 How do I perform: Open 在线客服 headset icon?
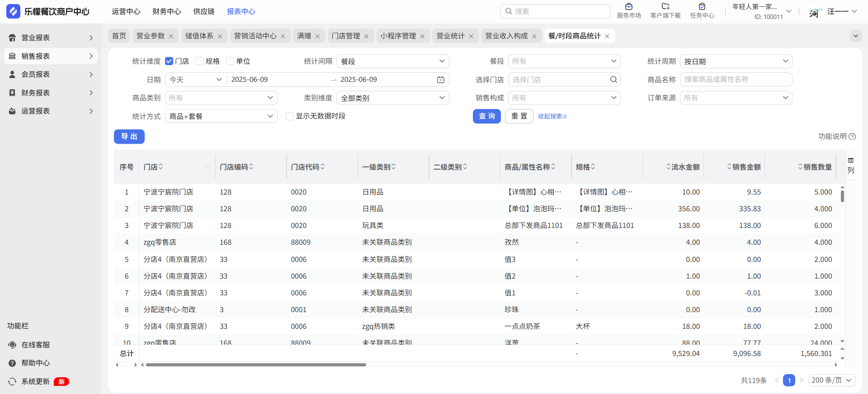(x=12, y=345)
